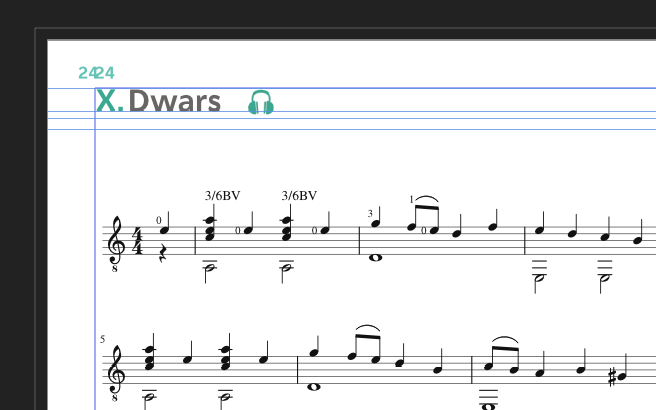Select the small 8 beneath the top treble clef
This screenshot has height=410, width=656.
click(x=115, y=269)
